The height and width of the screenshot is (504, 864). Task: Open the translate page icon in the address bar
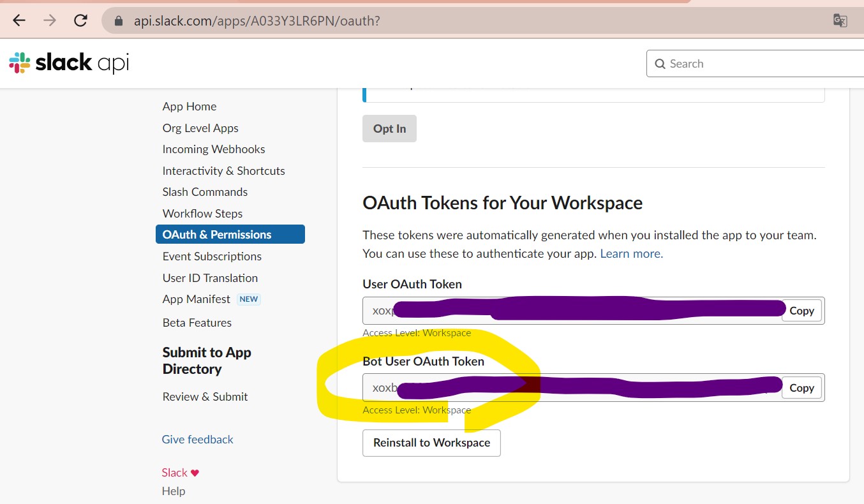tap(840, 20)
